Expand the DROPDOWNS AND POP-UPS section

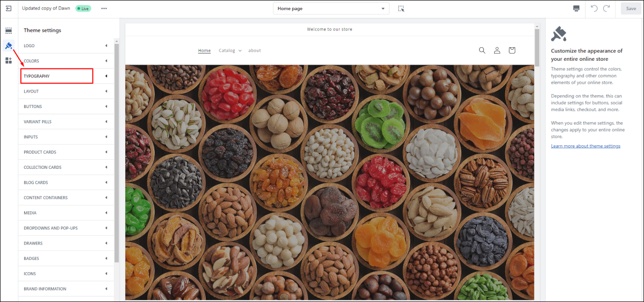(x=66, y=228)
